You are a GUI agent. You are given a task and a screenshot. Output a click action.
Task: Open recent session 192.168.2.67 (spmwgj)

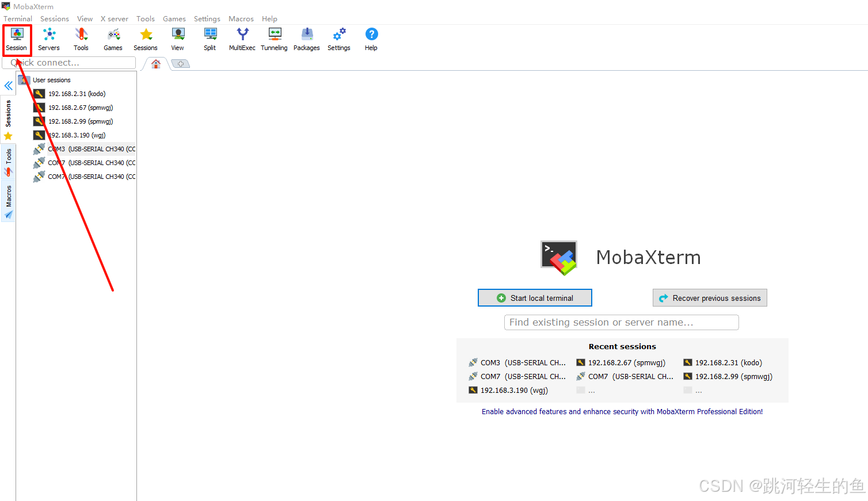pyautogui.click(x=621, y=362)
